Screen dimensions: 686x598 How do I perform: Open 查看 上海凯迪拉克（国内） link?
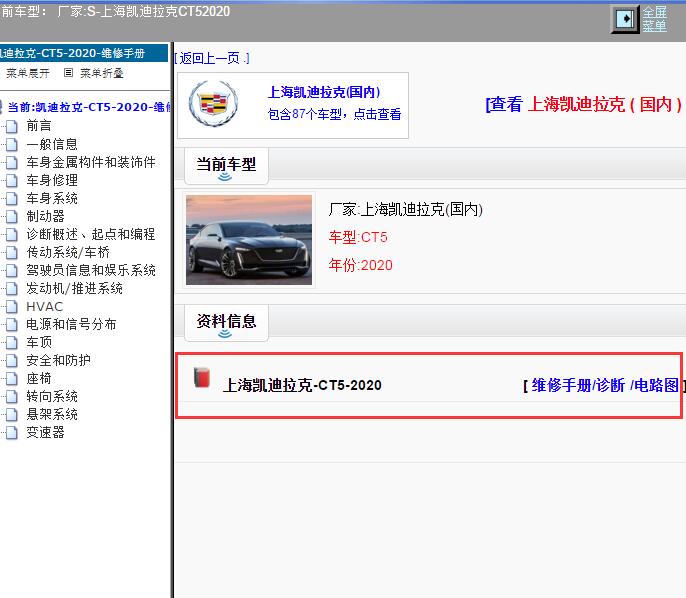point(584,105)
